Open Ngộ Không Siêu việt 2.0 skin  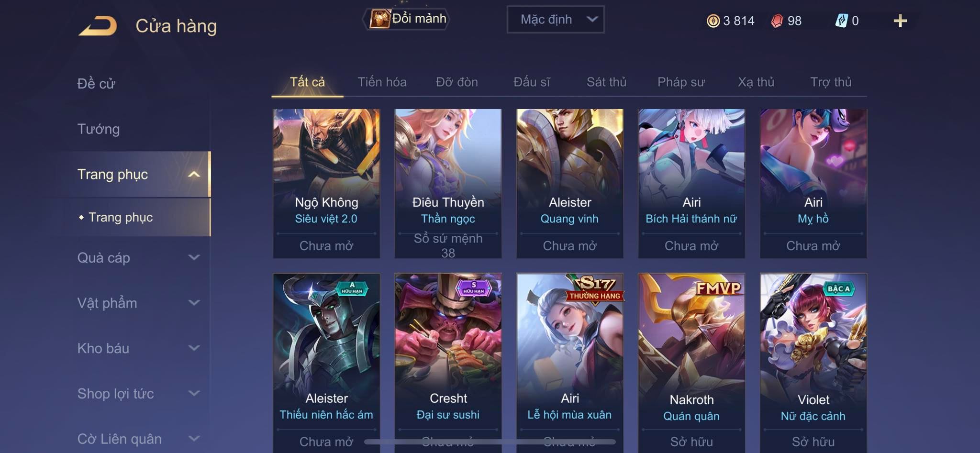pyautogui.click(x=326, y=184)
